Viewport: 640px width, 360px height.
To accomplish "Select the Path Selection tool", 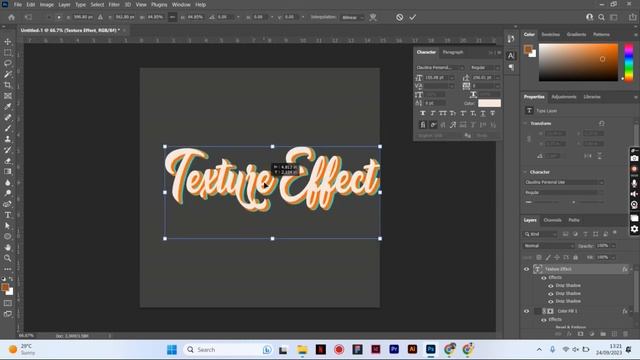I will [8, 226].
